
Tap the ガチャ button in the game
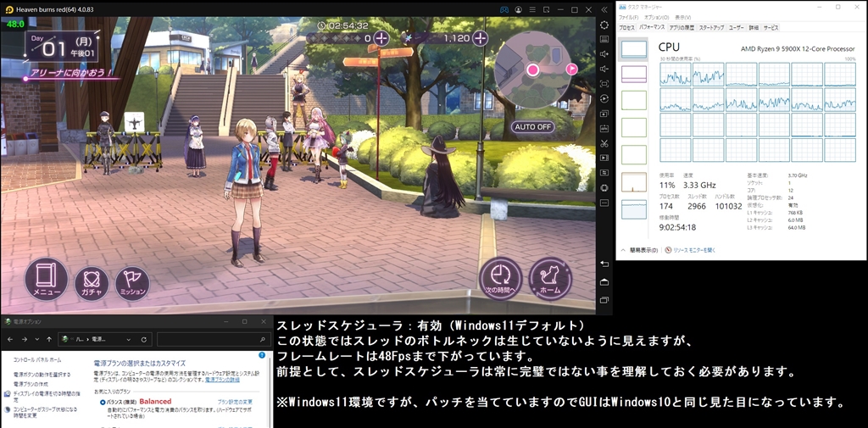tap(92, 282)
